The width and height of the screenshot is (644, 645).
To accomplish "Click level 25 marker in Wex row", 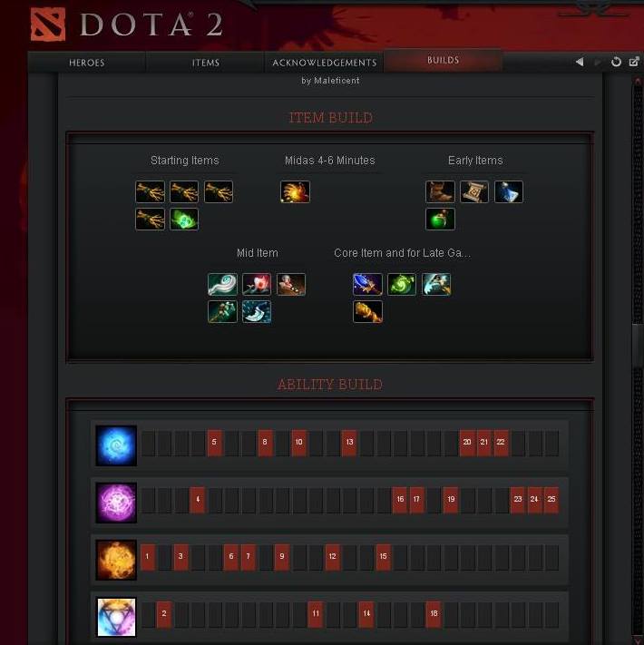I will (x=551, y=499).
